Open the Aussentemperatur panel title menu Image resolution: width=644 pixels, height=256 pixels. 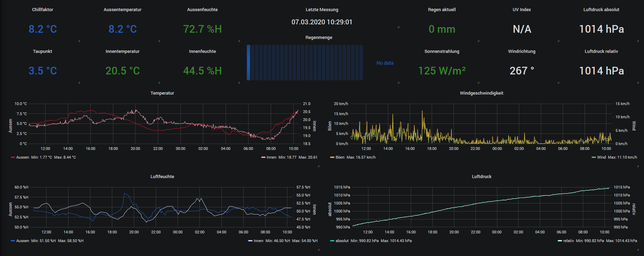[122, 10]
